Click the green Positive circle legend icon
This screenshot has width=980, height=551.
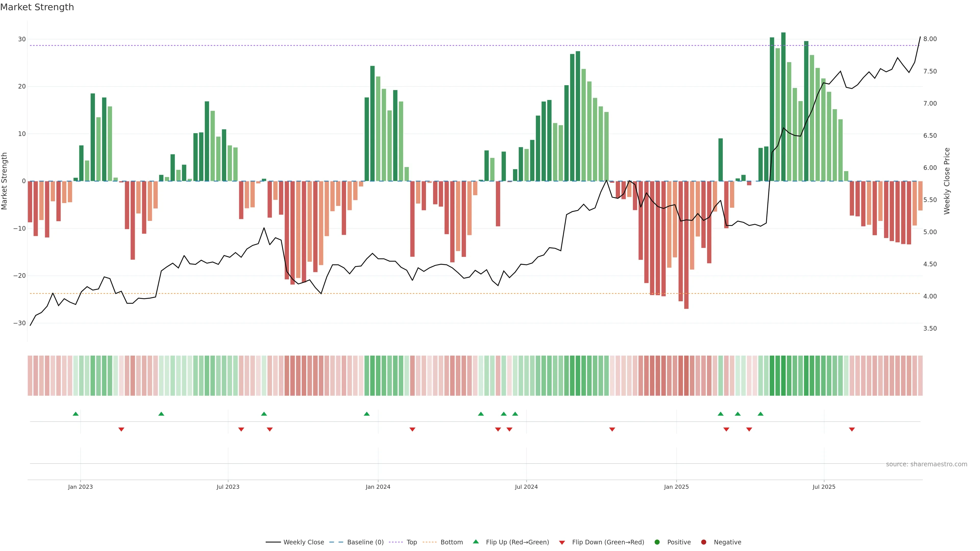pos(657,542)
